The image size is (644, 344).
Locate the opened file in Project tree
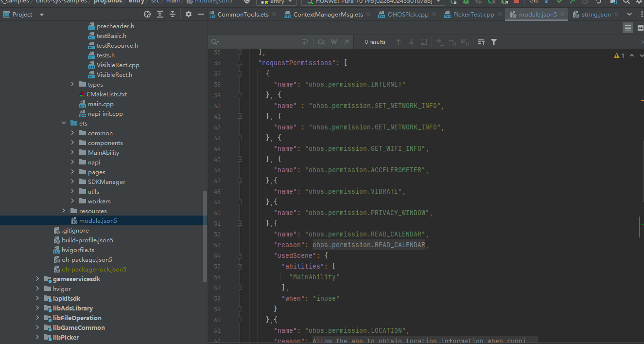(147, 15)
